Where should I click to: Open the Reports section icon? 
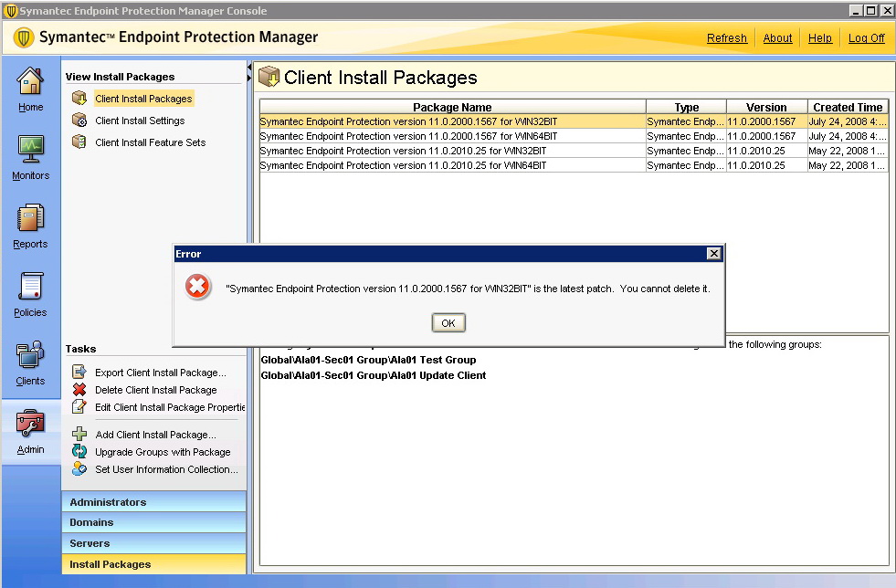coord(30,218)
